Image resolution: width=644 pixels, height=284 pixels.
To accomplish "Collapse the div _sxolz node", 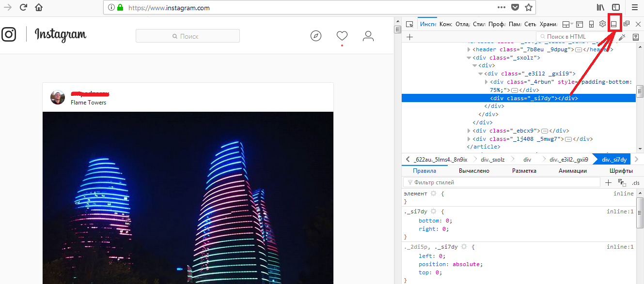I will [x=469, y=58].
